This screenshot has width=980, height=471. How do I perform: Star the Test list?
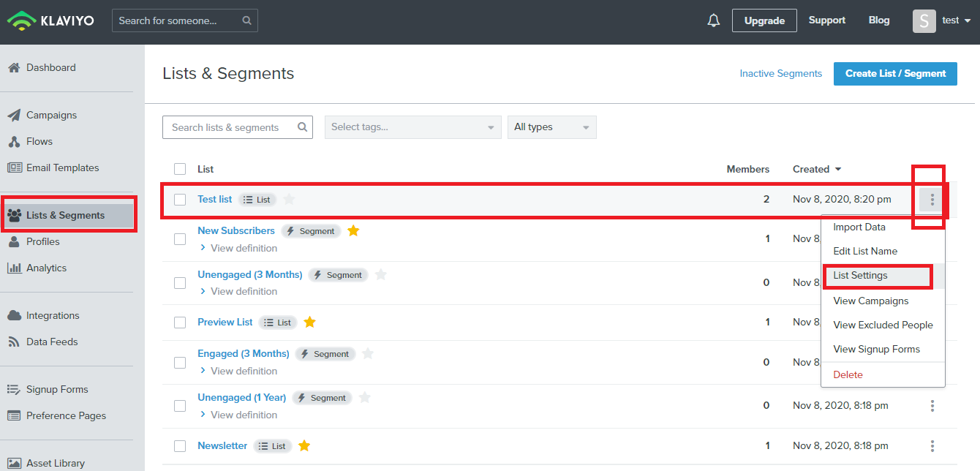coord(289,199)
